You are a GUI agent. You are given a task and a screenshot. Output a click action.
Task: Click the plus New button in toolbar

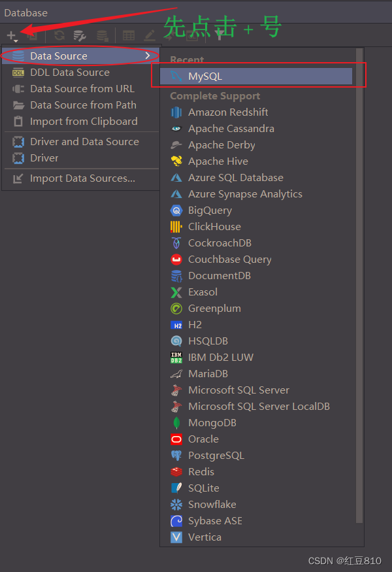coord(12,36)
